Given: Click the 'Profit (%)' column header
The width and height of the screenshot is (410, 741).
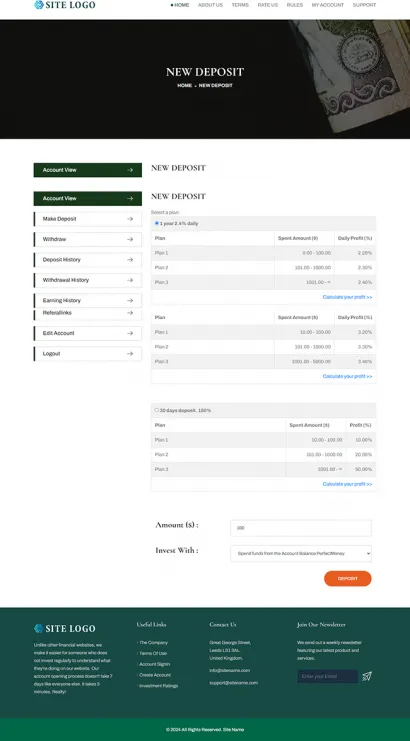Looking at the screenshot, I should click(x=361, y=425).
